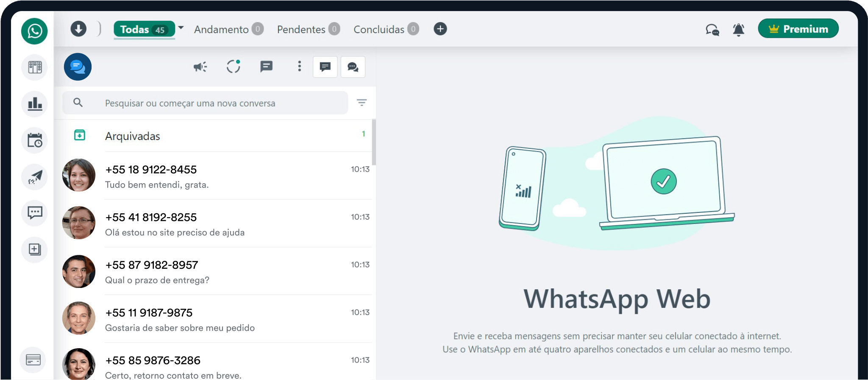Open the chat list filter icon
The image size is (868, 380).
pos(362,103)
